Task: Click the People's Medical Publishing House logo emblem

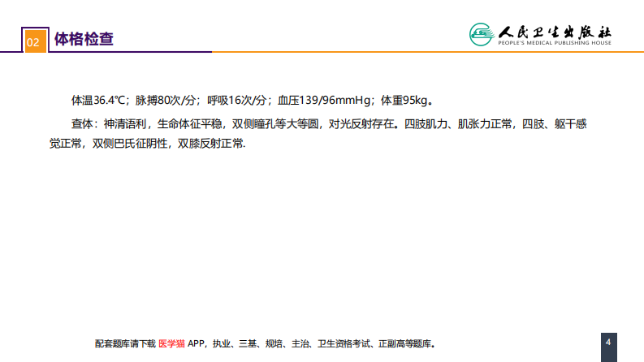Action: click(482, 34)
